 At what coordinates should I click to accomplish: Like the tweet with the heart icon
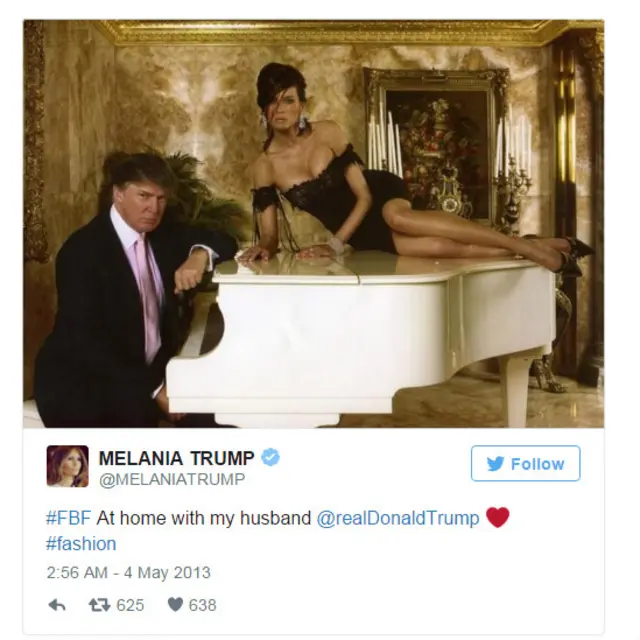[176, 605]
